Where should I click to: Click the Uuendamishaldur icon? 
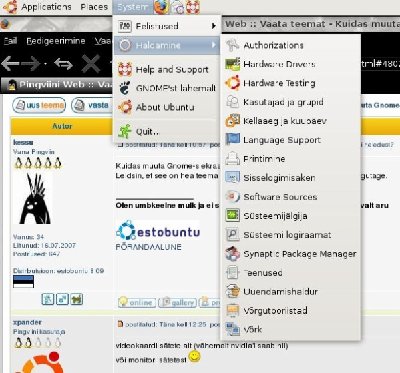(232, 292)
